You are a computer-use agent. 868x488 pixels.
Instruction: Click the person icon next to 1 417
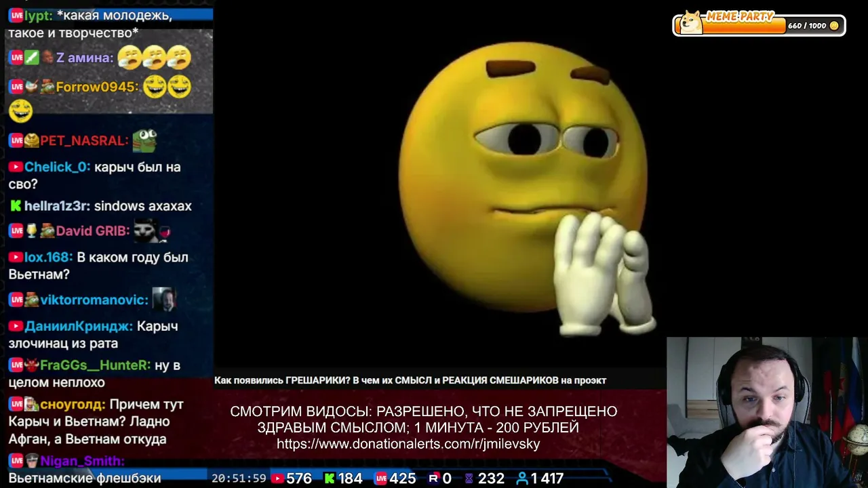pos(522,479)
